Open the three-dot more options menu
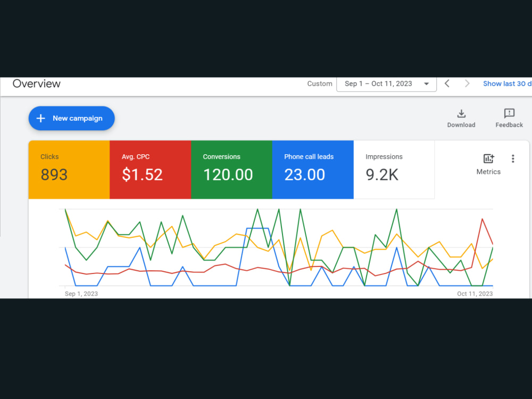Viewport: 532px width, 399px height. (x=513, y=159)
